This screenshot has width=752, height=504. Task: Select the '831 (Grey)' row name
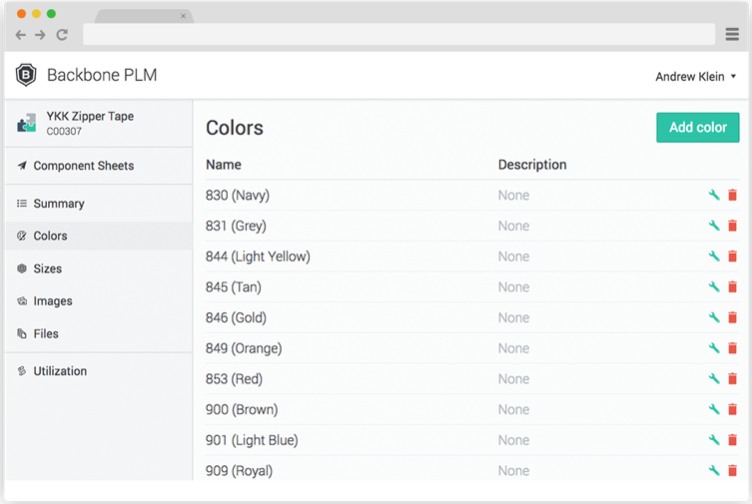[236, 226]
